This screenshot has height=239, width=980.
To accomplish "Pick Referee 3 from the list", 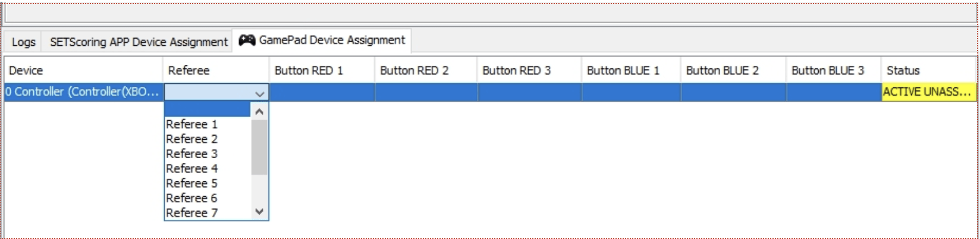I will click(191, 154).
